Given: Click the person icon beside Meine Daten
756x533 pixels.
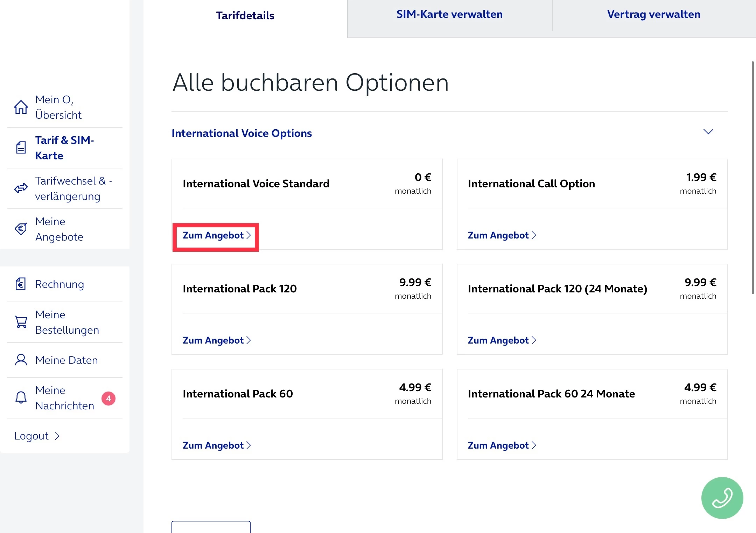Looking at the screenshot, I should (x=21, y=360).
